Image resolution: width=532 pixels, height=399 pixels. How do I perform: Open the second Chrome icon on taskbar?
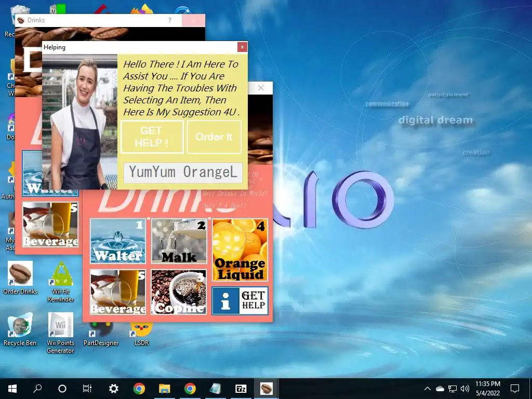coord(190,389)
